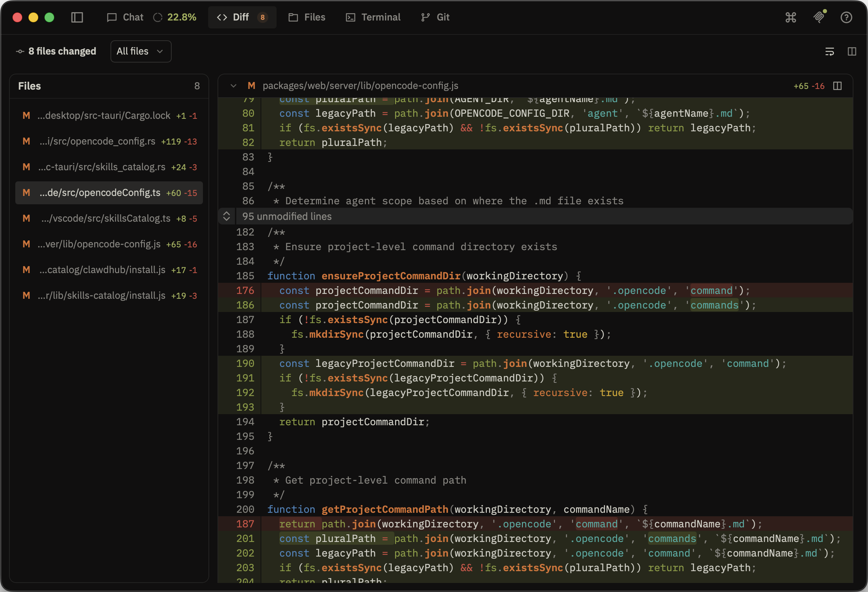Click the Git branch icon

point(425,17)
